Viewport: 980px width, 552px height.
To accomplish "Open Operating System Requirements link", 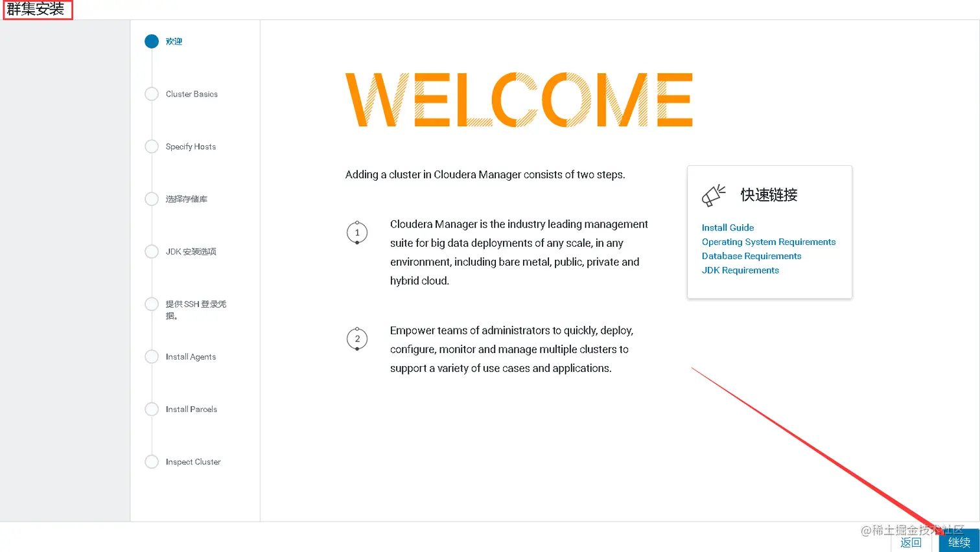I will [769, 242].
